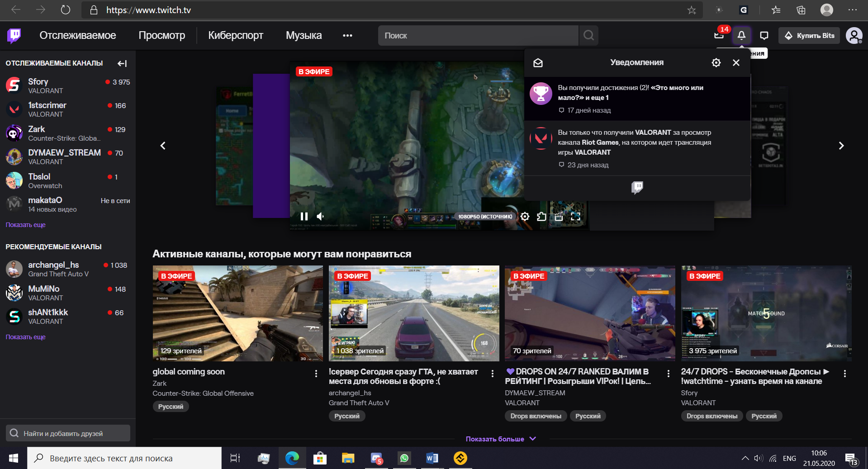Open Windows Start menu

point(14,458)
